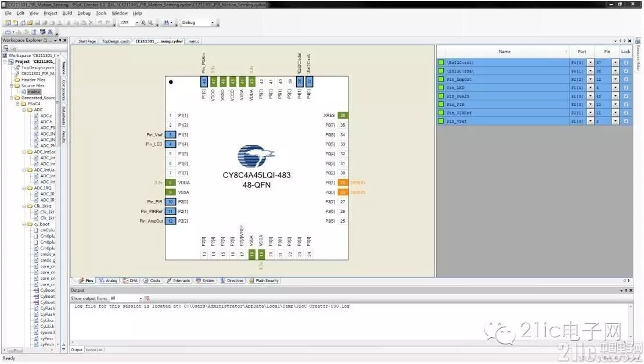Click the Find binoculars icon in toolbar

166,23
